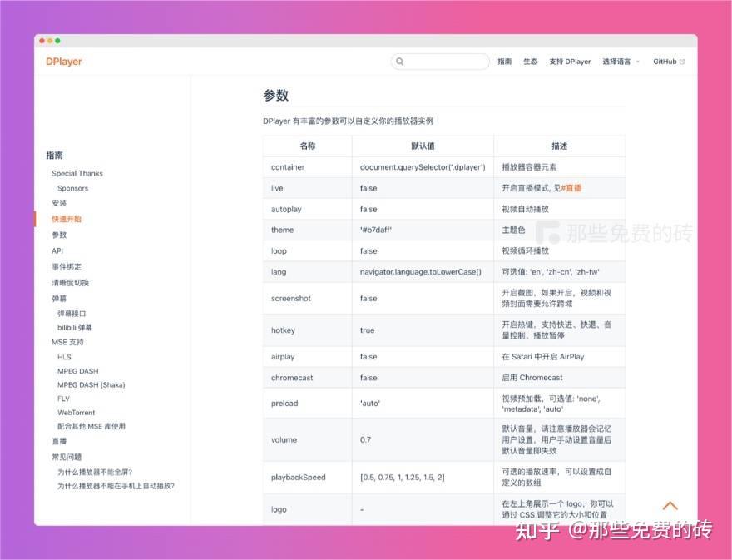Select HLS under MSE 支持
This screenshot has width=732, height=560.
(x=65, y=356)
